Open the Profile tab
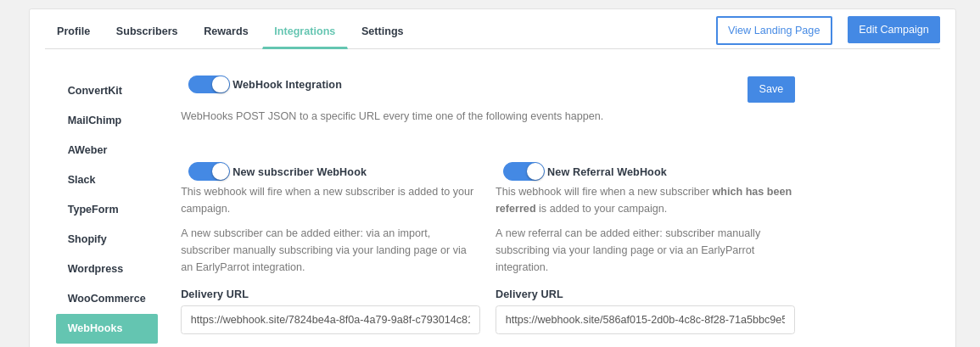This screenshot has width=980, height=347. pos(73,31)
